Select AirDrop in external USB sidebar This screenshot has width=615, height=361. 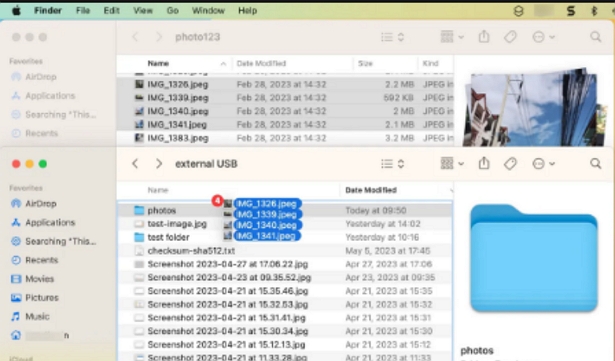(x=34, y=204)
